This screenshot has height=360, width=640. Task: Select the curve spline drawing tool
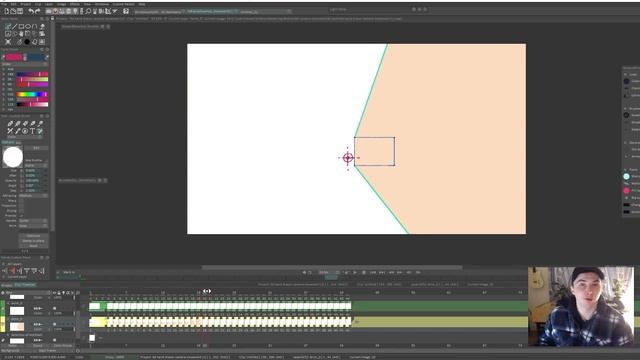[x=34, y=27]
